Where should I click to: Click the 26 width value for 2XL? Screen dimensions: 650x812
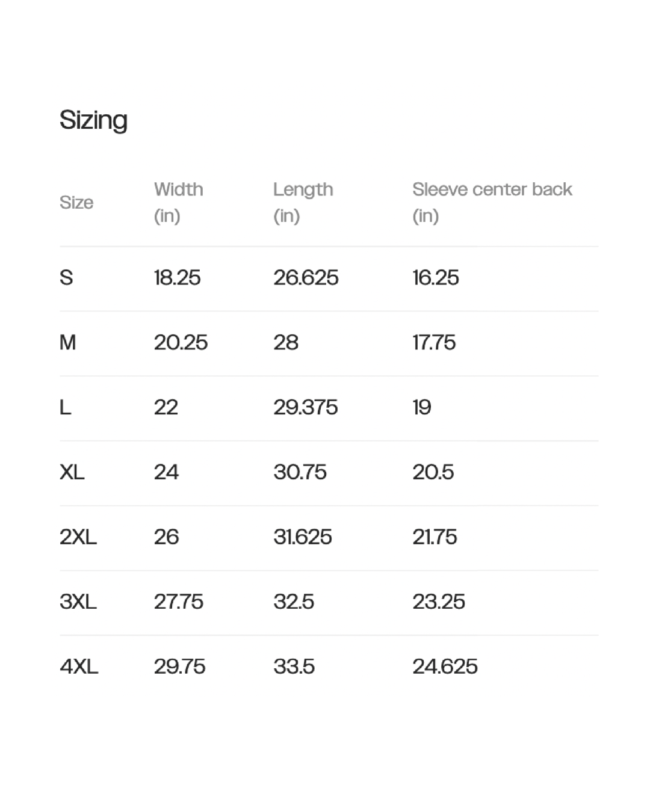point(166,537)
